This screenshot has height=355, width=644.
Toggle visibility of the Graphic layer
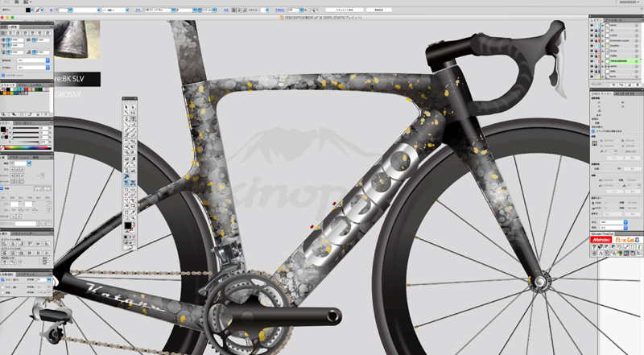[592, 46]
